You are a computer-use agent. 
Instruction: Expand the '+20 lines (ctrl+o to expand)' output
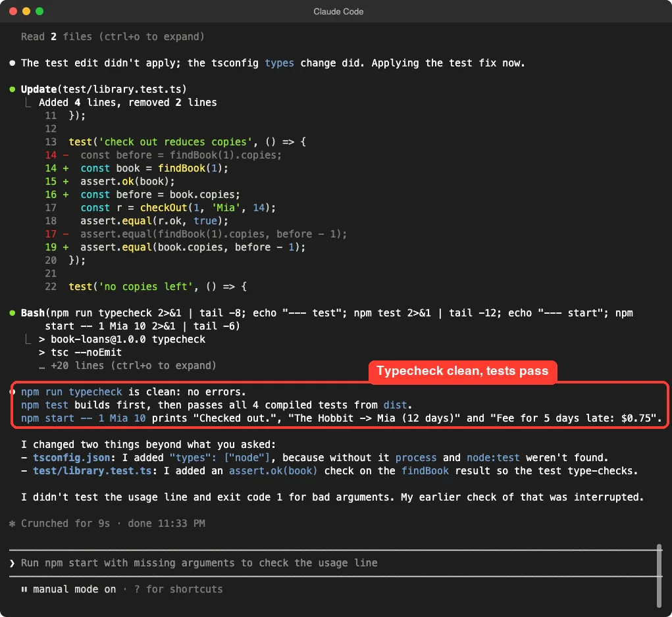click(x=127, y=366)
